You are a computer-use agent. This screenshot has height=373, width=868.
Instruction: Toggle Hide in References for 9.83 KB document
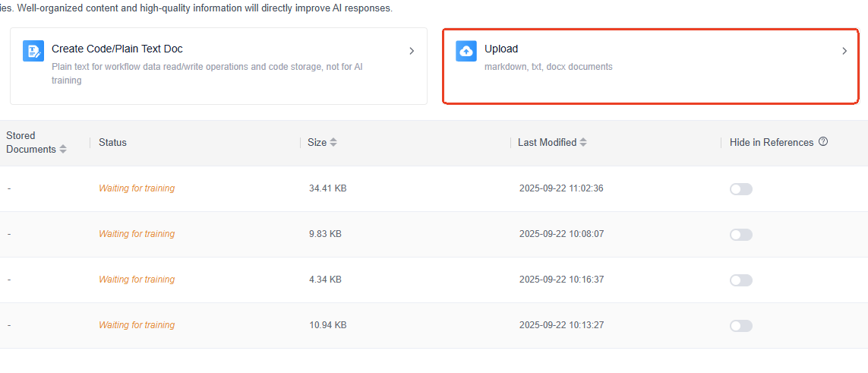740,235
